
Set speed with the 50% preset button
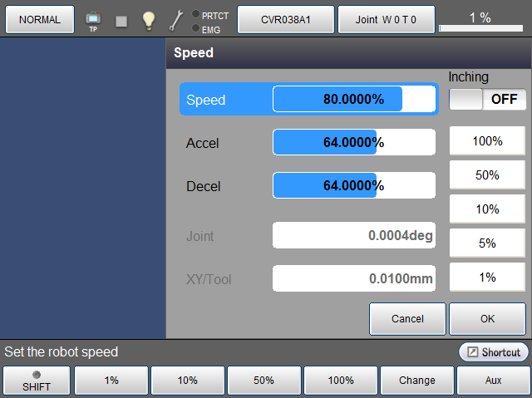tap(487, 175)
